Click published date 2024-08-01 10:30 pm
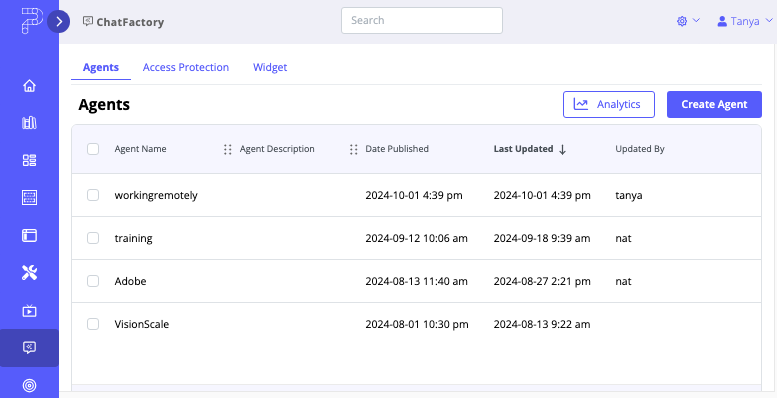Viewport: 777px width, 398px height. [x=417, y=325]
